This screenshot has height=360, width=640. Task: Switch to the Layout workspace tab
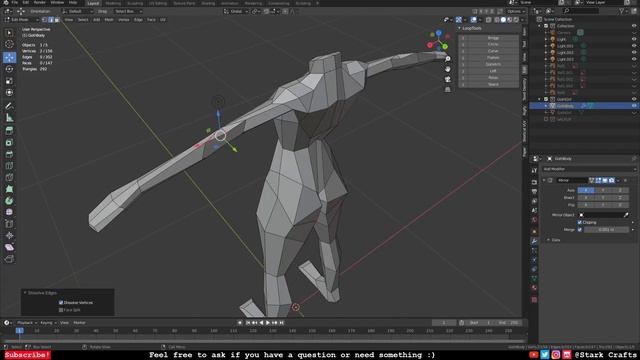pos(93,3)
